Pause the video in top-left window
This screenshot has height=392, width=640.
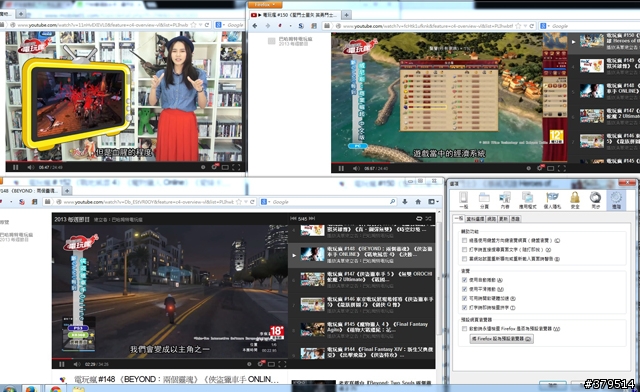point(16,167)
